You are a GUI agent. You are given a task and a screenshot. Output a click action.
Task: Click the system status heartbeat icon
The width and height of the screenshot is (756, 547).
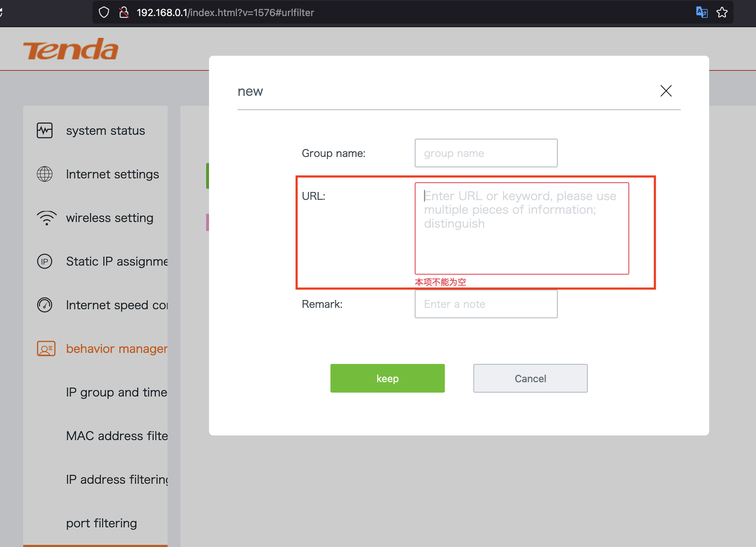point(45,131)
